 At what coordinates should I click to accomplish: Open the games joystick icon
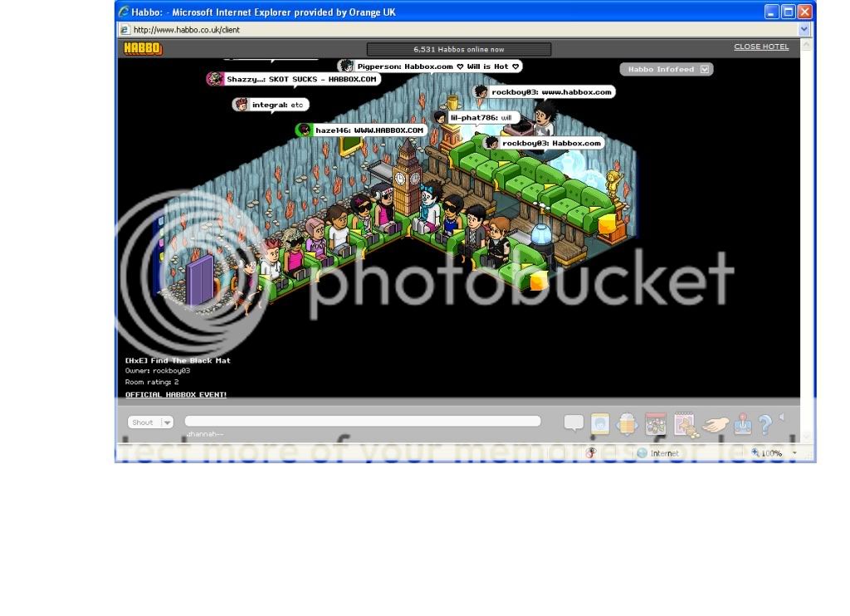(743, 424)
